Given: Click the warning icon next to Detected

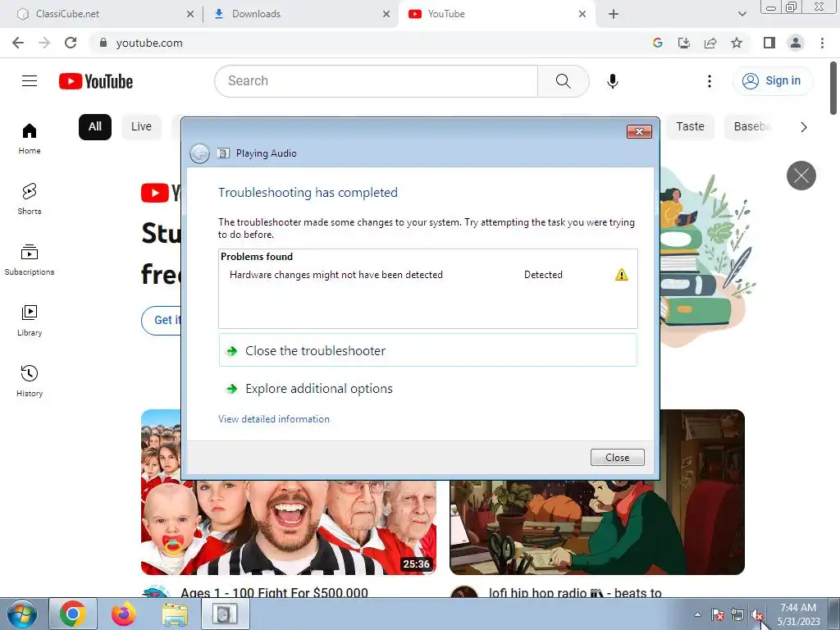Looking at the screenshot, I should [622, 275].
